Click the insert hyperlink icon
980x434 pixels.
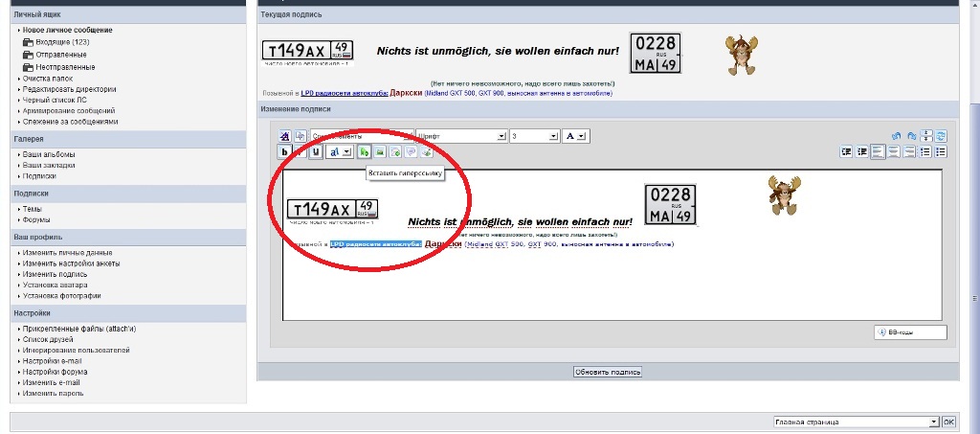365,151
